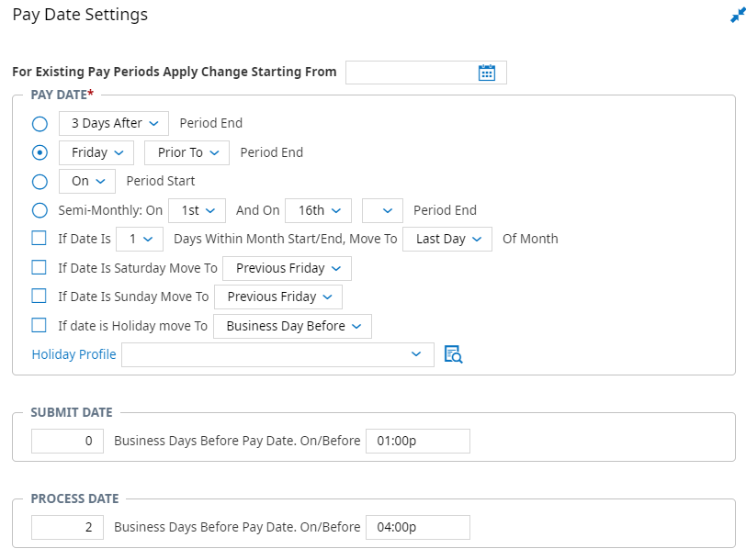Select the On Period Start radio button

click(x=40, y=182)
